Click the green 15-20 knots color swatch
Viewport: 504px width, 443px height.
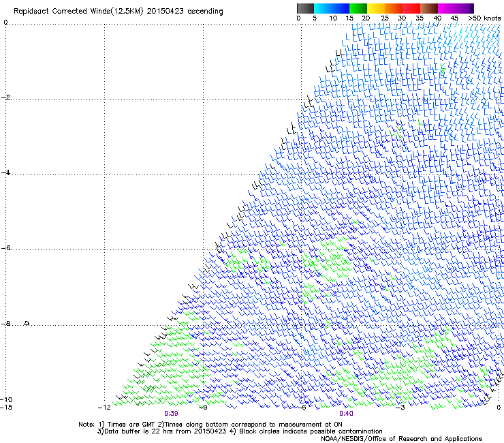click(x=358, y=8)
